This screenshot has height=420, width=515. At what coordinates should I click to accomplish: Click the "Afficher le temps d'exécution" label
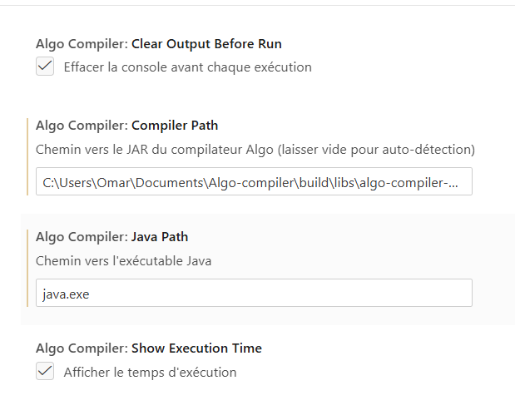coord(150,372)
